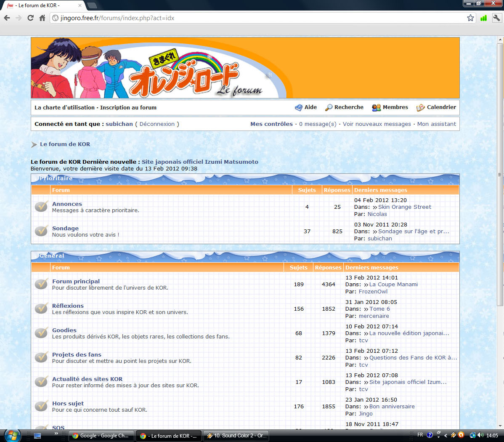Click Actualité des sites KOR status icon
The image size is (504, 442).
coord(41,382)
